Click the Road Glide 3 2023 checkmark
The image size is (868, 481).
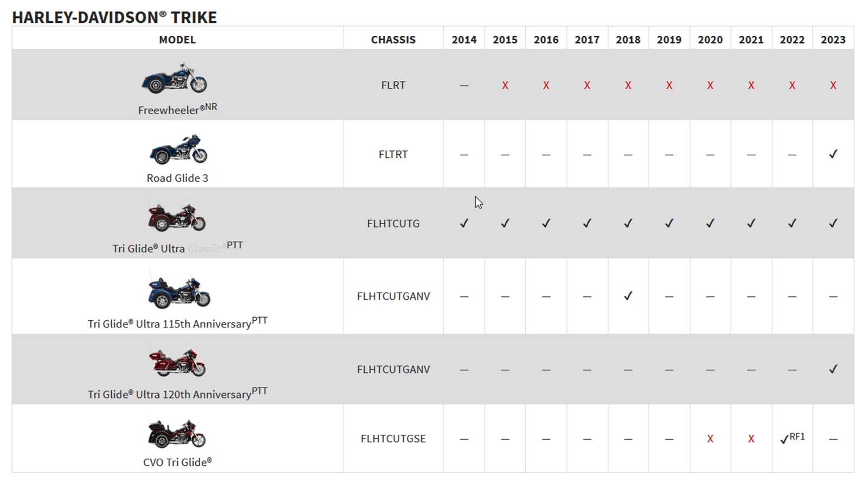click(x=833, y=155)
